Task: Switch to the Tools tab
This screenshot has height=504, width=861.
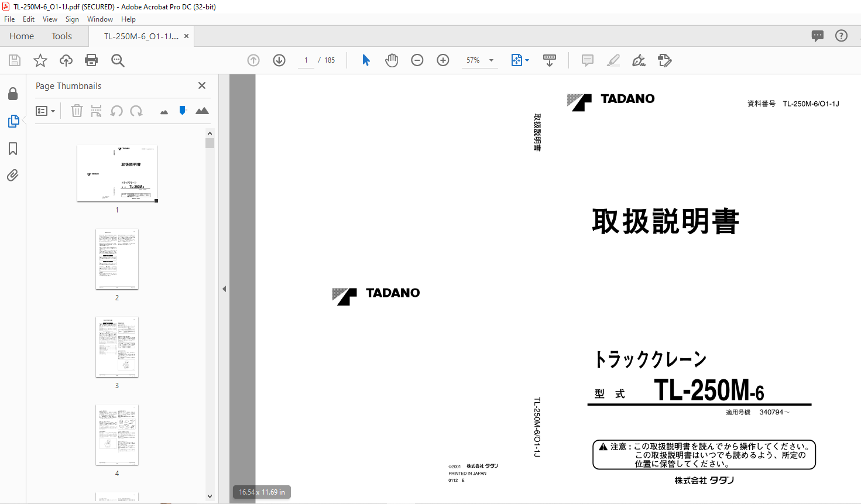Action: 61,36
